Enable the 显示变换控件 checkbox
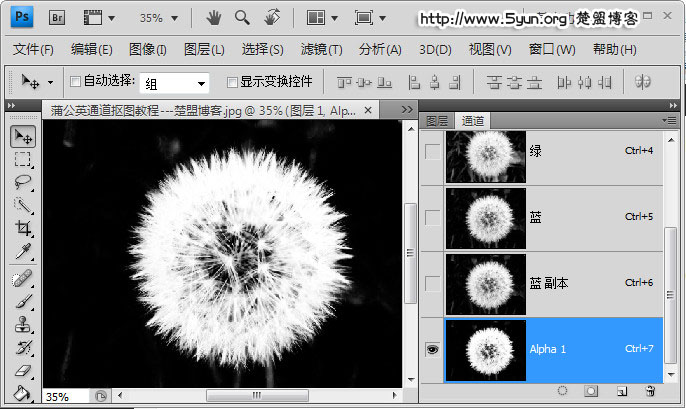The width and height of the screenshot is (686, 409). pyautogui.click(x=232, y=82)
